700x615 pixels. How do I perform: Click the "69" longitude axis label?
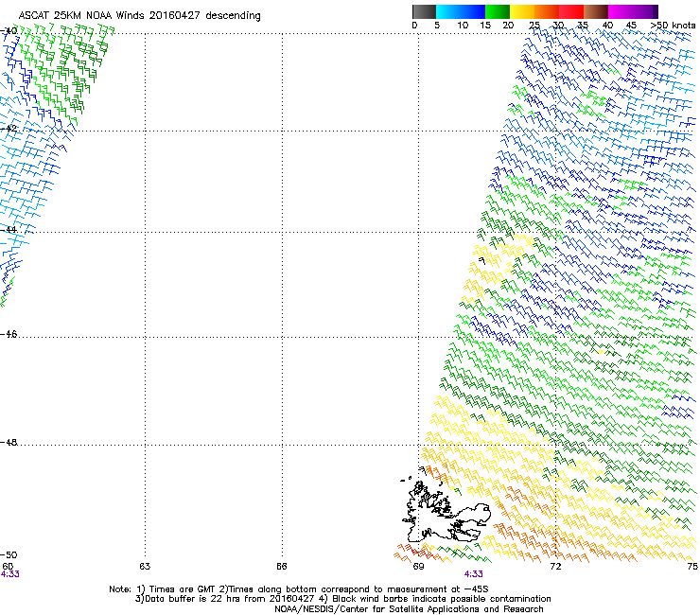[x=418, y=567]
